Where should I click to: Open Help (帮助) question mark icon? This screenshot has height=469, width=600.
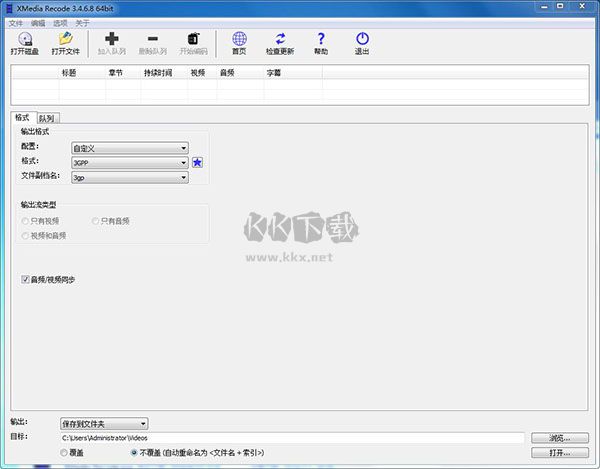tap(321, 39)
